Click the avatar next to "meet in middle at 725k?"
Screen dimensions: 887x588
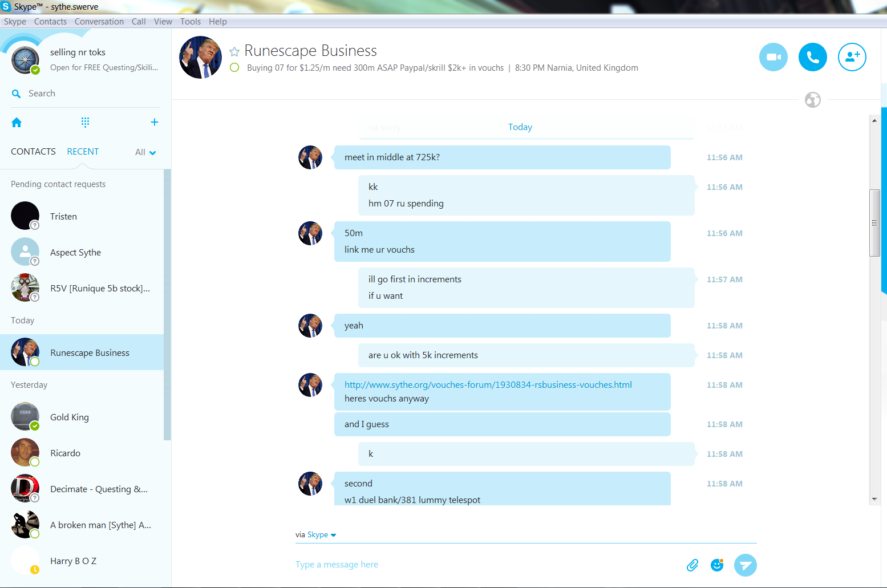pos(310,157)
